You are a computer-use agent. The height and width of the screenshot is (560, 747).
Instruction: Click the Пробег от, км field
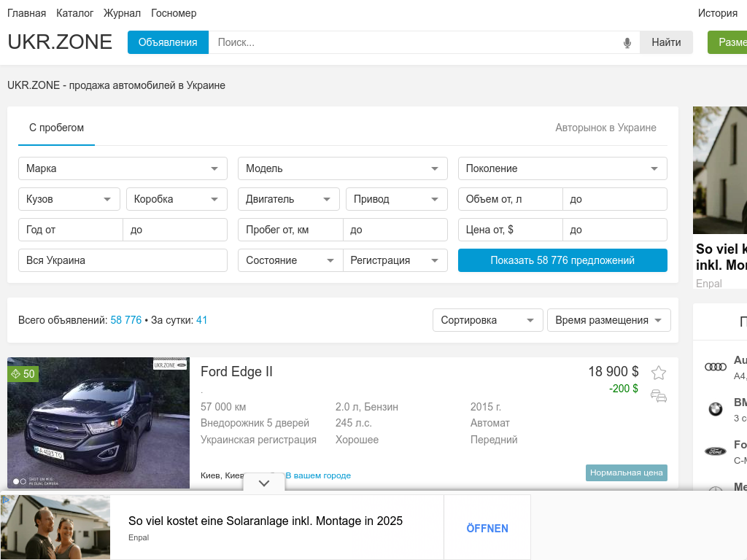point(290,230)
